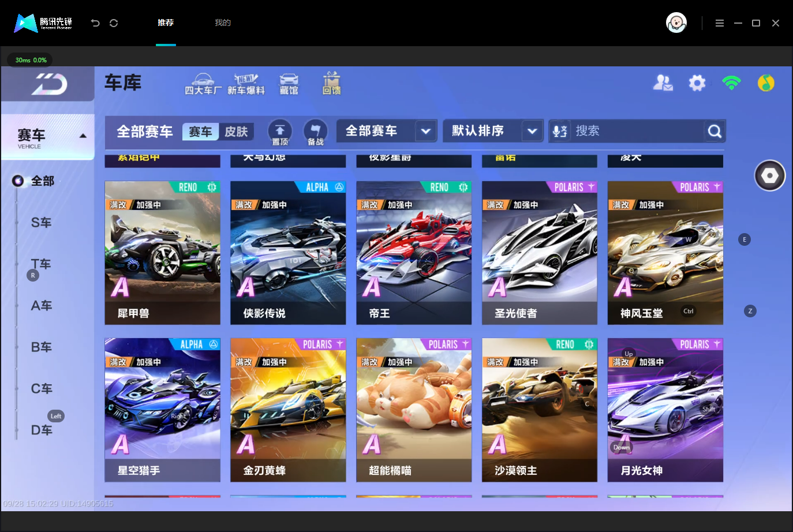
Task: Click the 备战 prepare button
Action: tap(315, 132)
